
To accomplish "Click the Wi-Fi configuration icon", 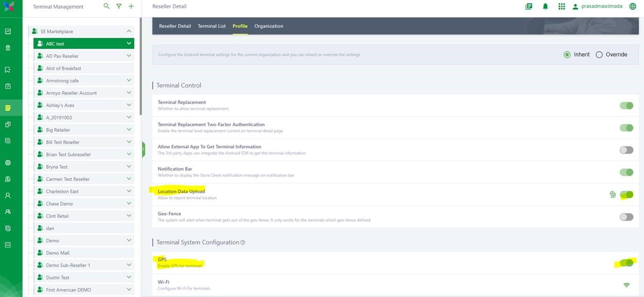I will point(626,285).
